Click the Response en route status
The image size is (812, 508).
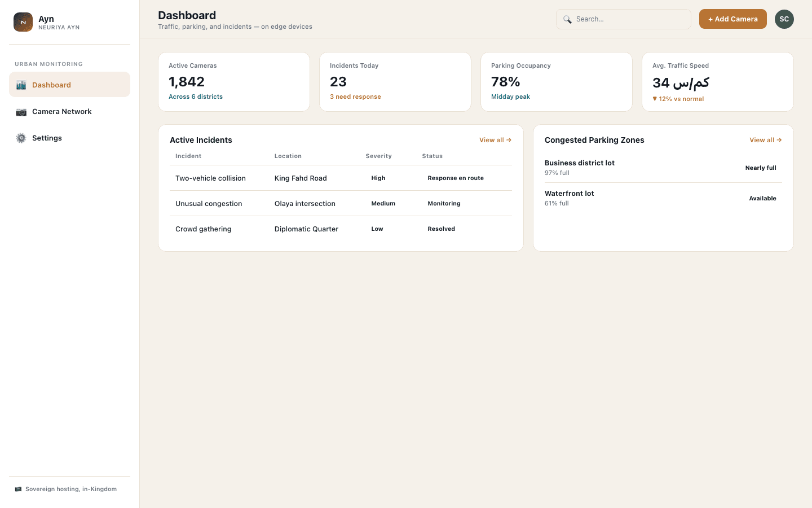(x=456, y=178)
